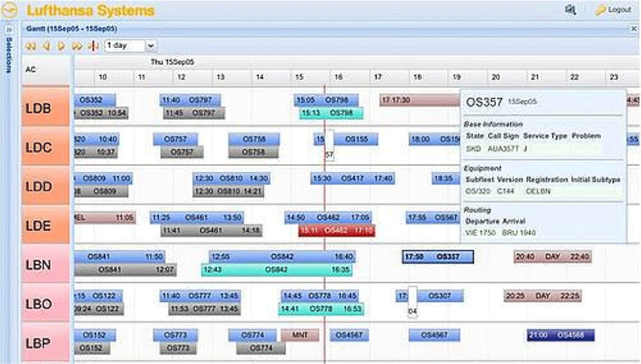Jump back with the double-left arrow icon
The width and height of the screenshot is (641, 364).
31,46
